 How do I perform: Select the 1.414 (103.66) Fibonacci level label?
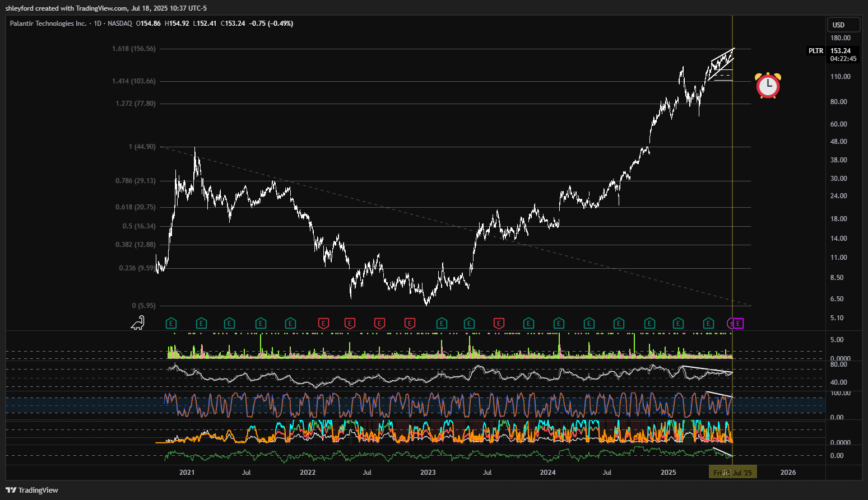pyautogui.click(x=134, y=81)
